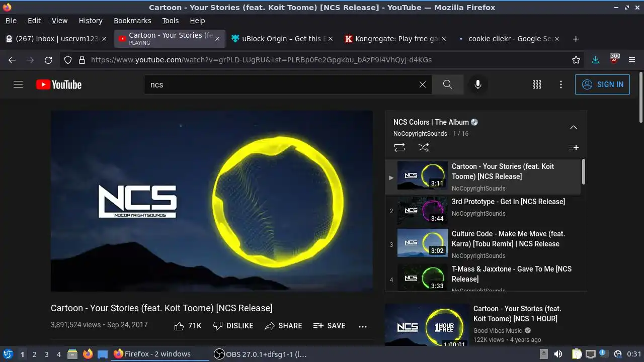Image resolution: width=644 pixels, height=362 pixels.
Task: Open tracking protection shield info
Action: [68, 60]
